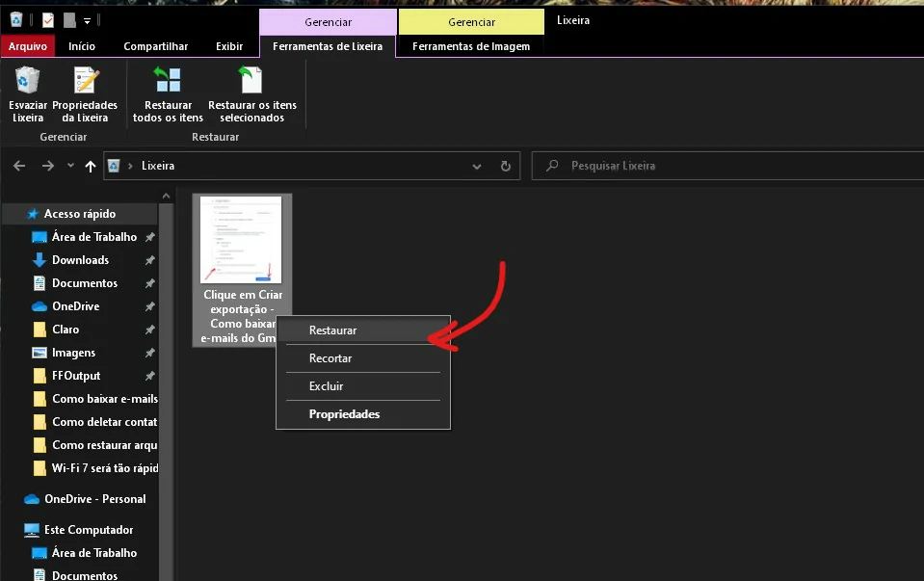
Task: Click the search magnifier icon
Action: coord(551,166)
